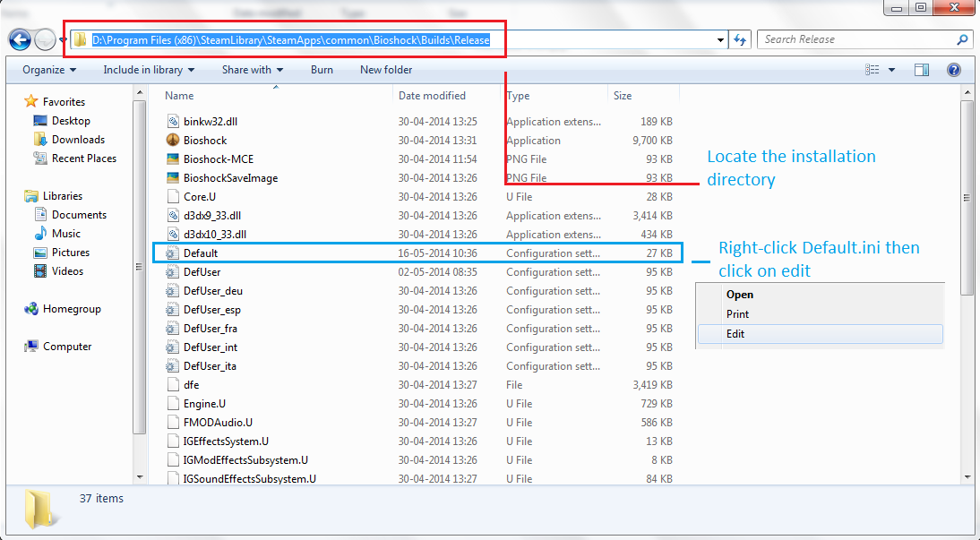This screenshot has height=540, width=980.
Task: Click the Favorites star icon
Action: tap(30, 101)
